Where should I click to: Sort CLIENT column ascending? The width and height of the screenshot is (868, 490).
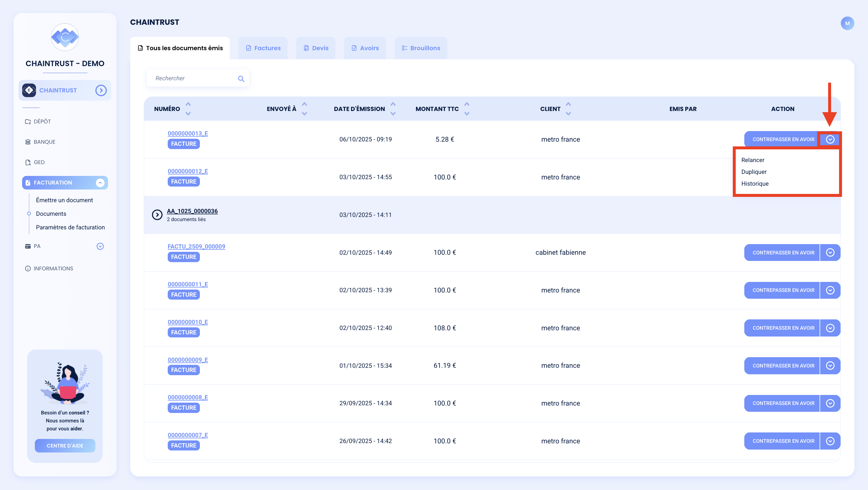tap(568, 104)
